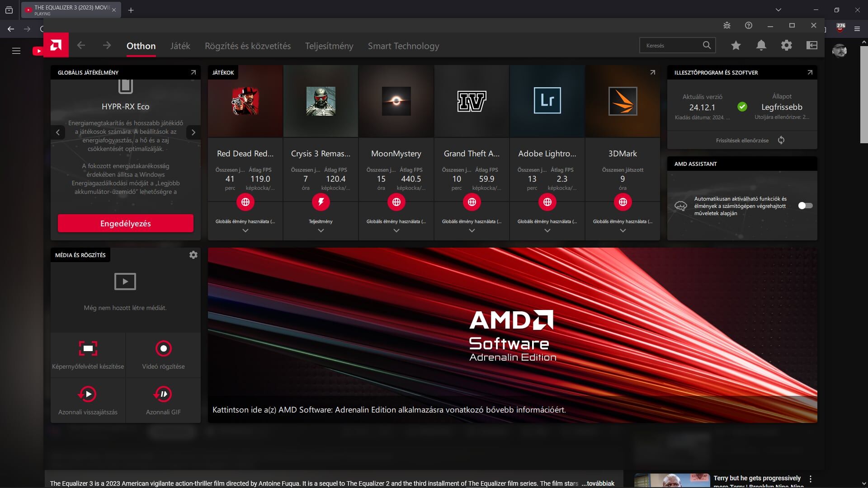
Task: Click Adobe Lightroom globe profile icon
Action: pyautogui.click(x=547, y=202)
